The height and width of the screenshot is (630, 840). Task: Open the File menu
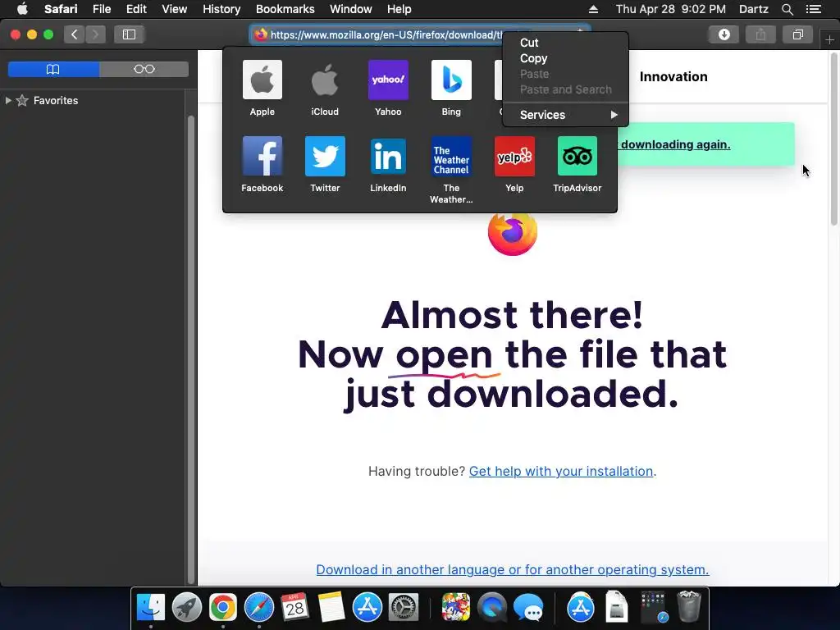coord(102,9)
